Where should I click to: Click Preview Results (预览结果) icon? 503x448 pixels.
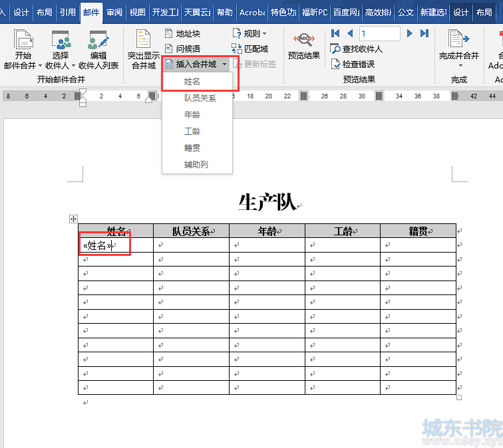[304, 39]
